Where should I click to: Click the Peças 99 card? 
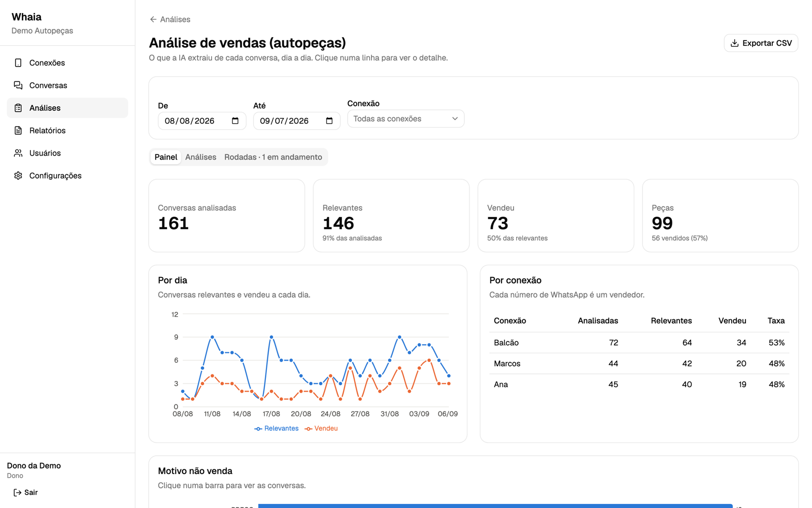[720, 215]
